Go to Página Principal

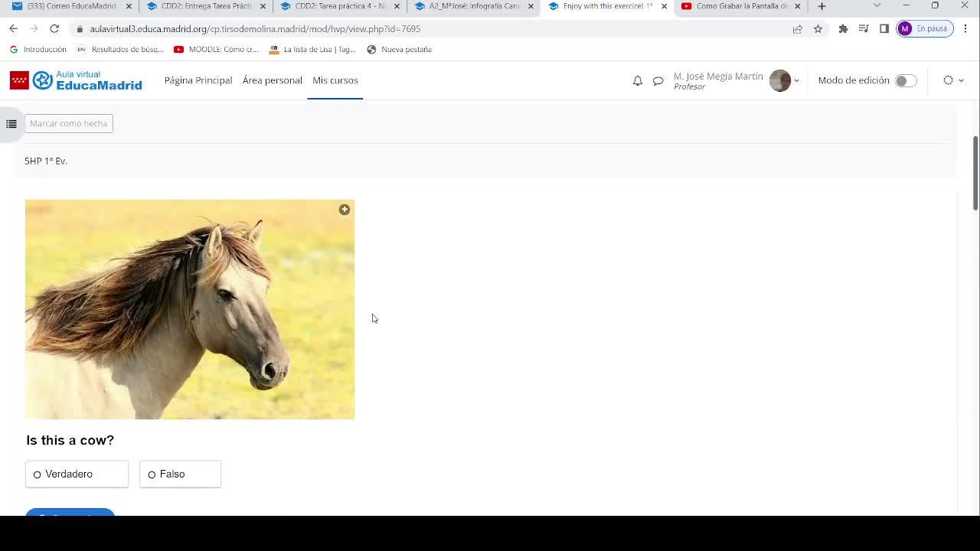pos(198,80)
